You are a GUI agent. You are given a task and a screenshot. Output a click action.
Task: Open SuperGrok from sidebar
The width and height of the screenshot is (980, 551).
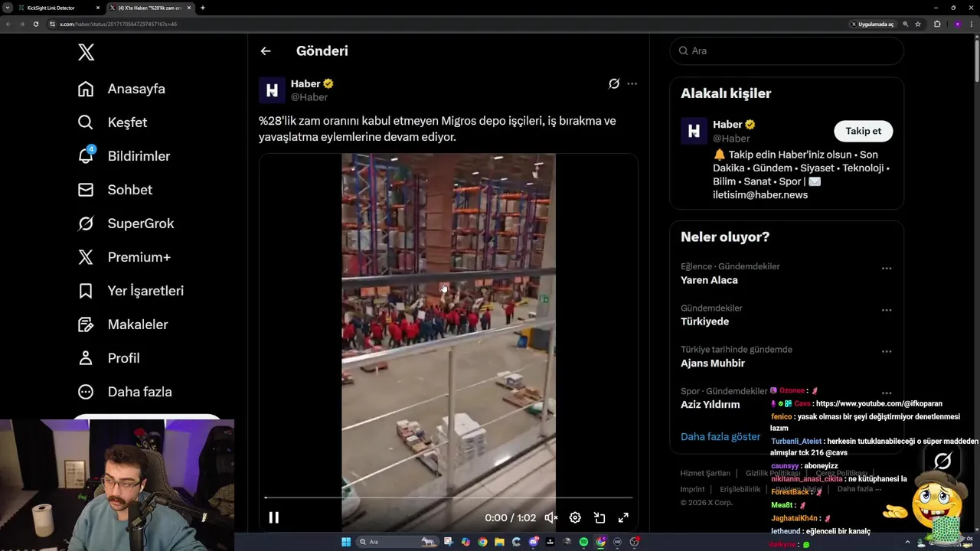click(126, 223)
